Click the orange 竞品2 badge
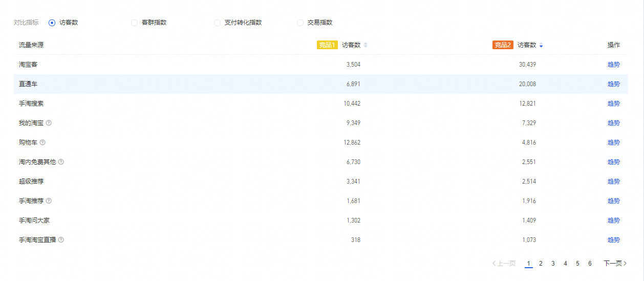Viewport: 644px width, 281px height. (503, 45)
